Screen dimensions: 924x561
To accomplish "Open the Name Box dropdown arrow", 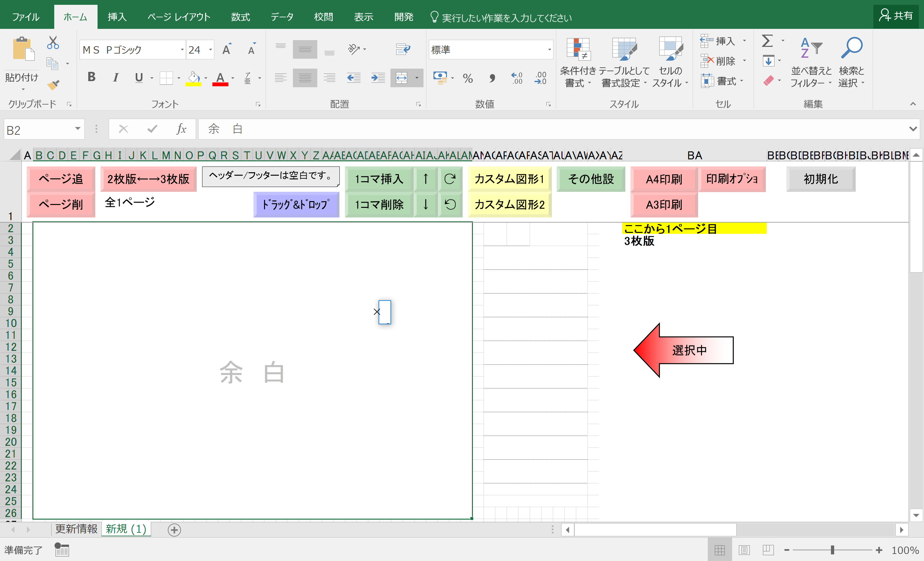I will (x=78, y=129).
